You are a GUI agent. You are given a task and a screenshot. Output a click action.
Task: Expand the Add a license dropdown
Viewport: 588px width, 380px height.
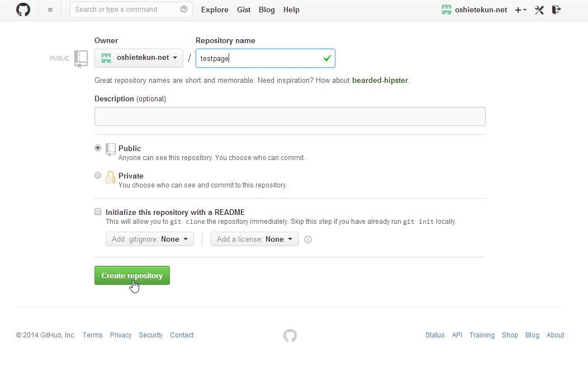point(254,239)
